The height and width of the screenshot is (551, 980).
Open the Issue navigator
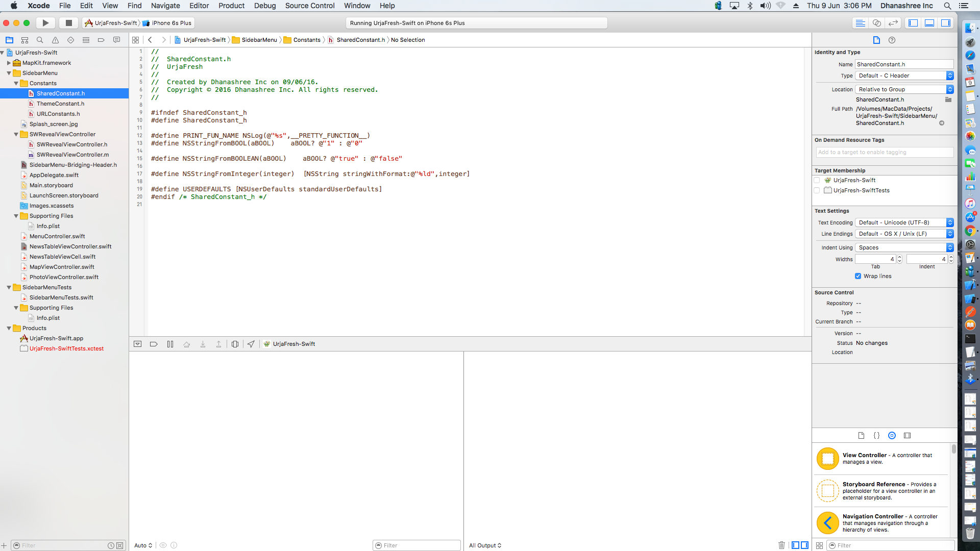click(x=55, y=40)
